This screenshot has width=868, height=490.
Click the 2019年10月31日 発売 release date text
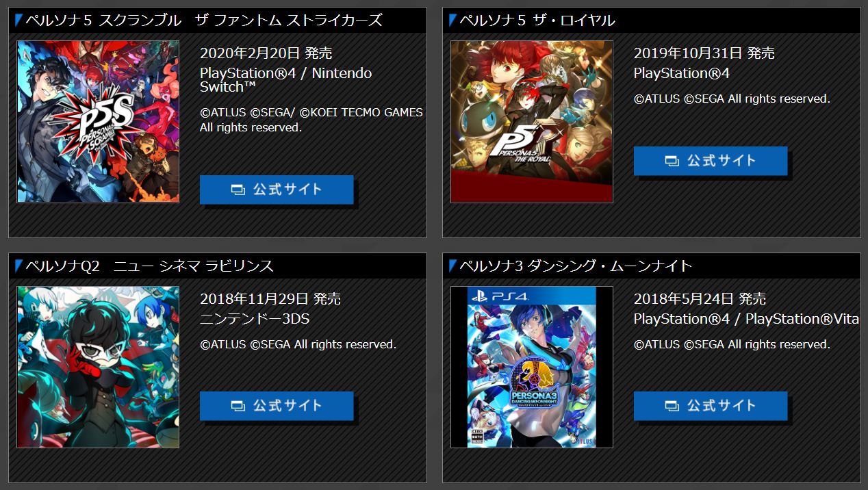(704, 53)
